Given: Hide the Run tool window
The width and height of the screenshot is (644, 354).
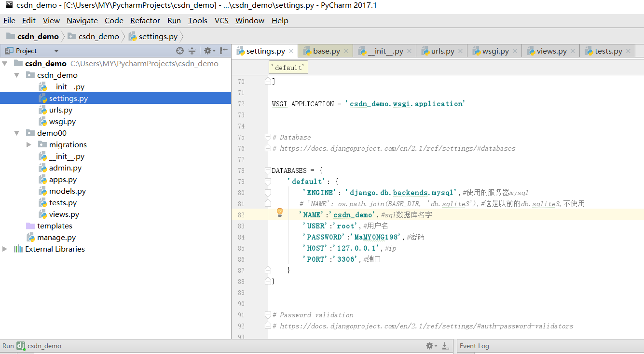Looking at the screenshot, I should click(445, 346).
